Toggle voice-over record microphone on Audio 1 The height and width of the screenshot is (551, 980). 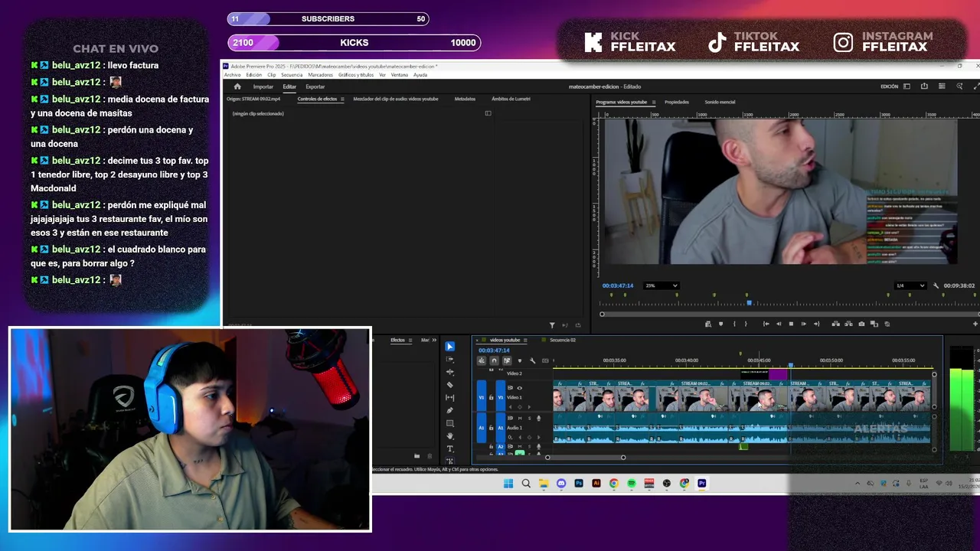pyautogui.click(x=538, y=418)
